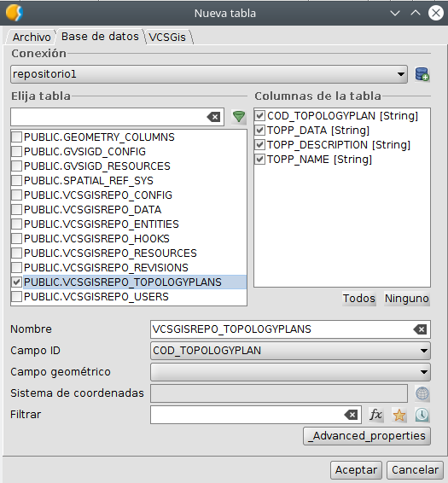Open the Campo geométrico dropdown

pos(423,372)
